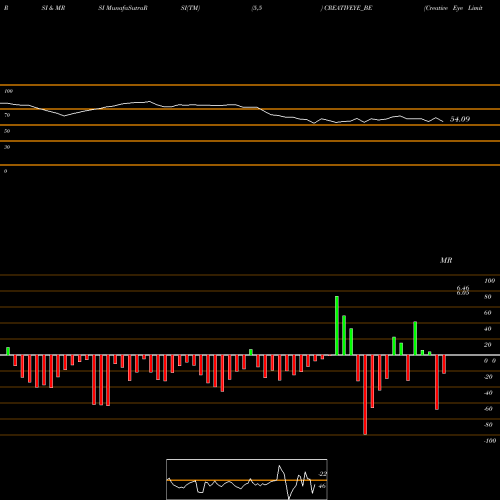The width and height of the screenshot is (500, 500).
Task: Click the MR label above the histogram
Action: tap(446, 260)
